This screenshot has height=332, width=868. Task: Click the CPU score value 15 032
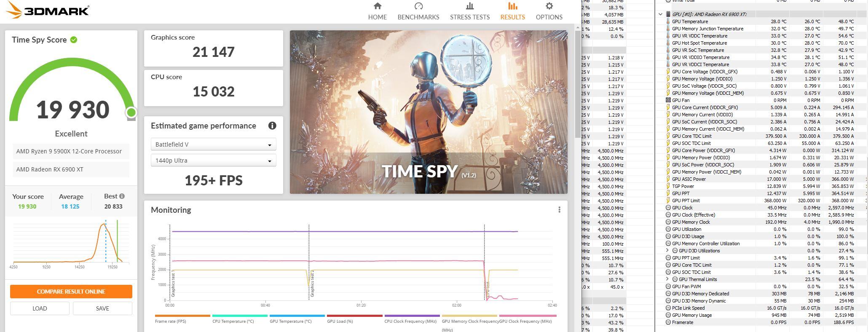(x=214, y=92)
